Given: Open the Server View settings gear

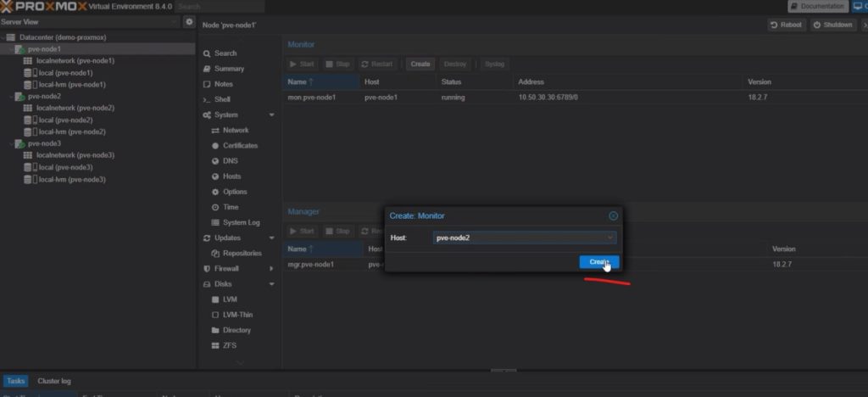Looking at the screenshot, I should [189, 22].
